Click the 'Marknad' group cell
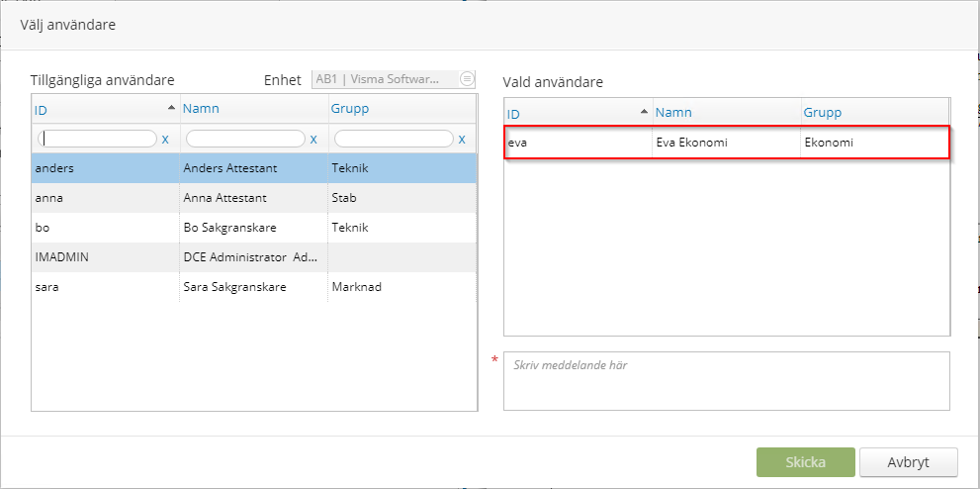This screenshot has width=980, height=489. 401,287
